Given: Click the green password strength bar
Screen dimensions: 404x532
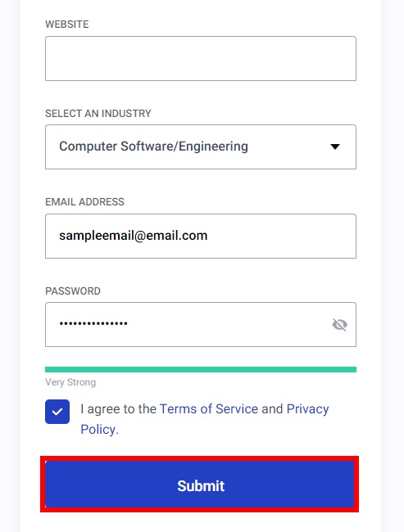Looking at the screenshot, I should tap(201, 369).
